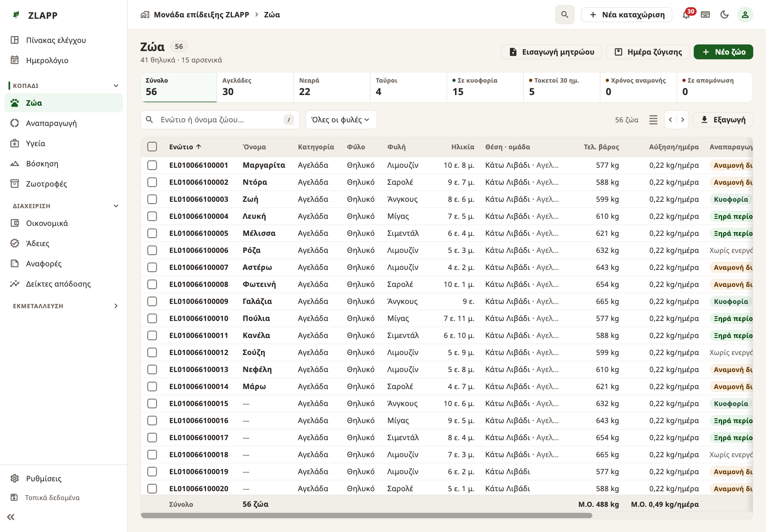
Task: Open Βόσκηση grazing section
Action: (x=64, y=164)
